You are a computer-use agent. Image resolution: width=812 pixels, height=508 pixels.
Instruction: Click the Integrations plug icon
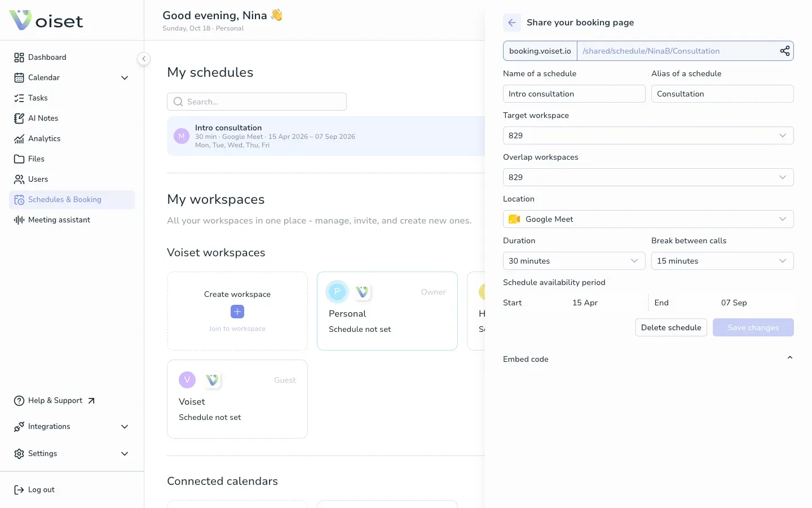(x=19, y=427)
